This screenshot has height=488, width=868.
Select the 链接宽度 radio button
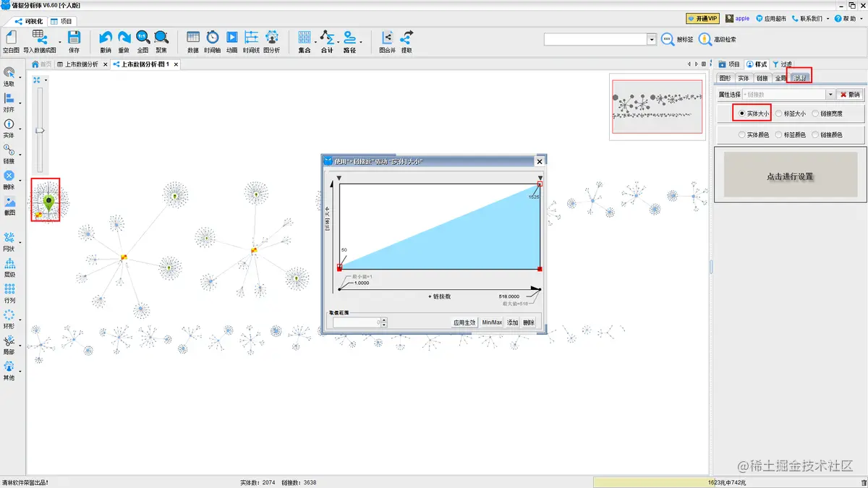(x=815, y=114)
